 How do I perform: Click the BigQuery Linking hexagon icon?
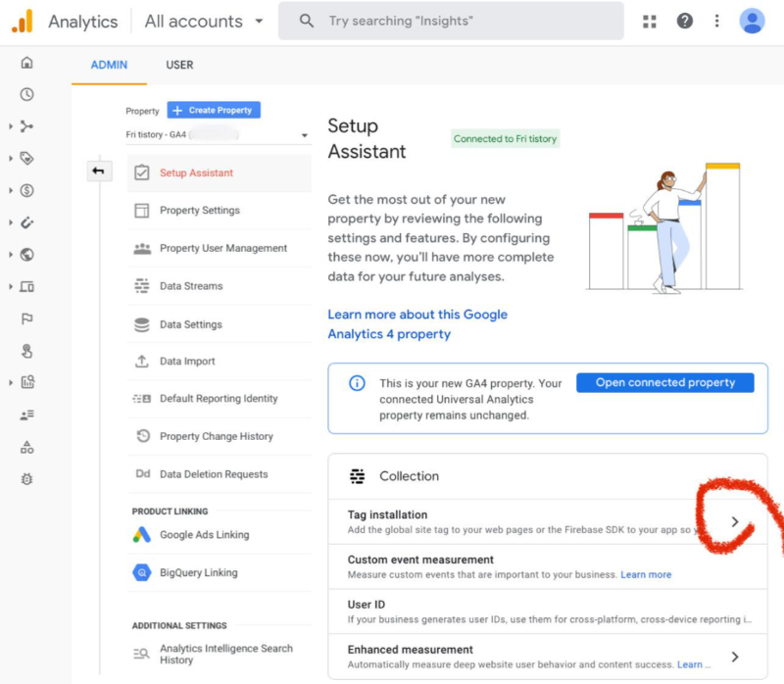click(x=142, y=572)
